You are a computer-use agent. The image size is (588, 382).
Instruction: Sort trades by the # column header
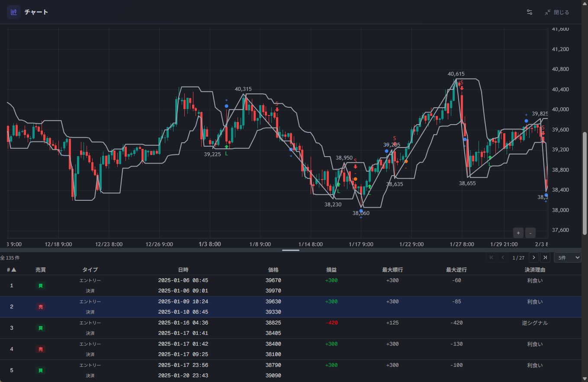tap(12, 270)
